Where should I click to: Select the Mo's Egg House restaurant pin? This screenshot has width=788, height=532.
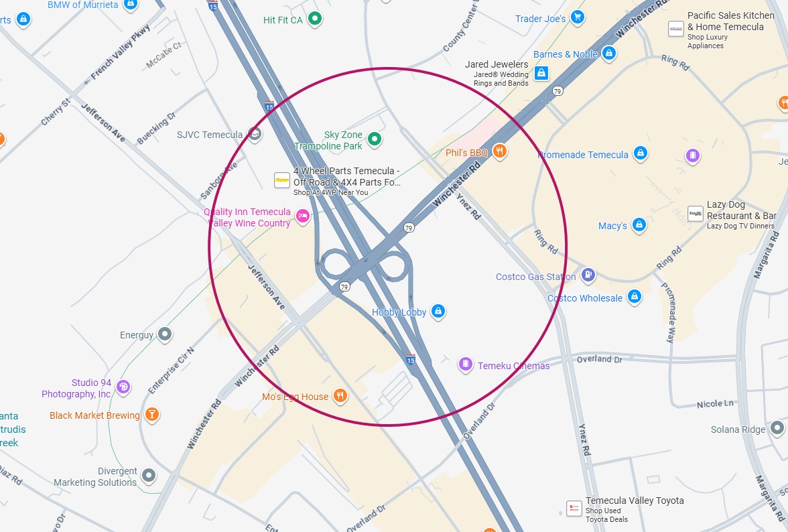[x=340, y=396]
